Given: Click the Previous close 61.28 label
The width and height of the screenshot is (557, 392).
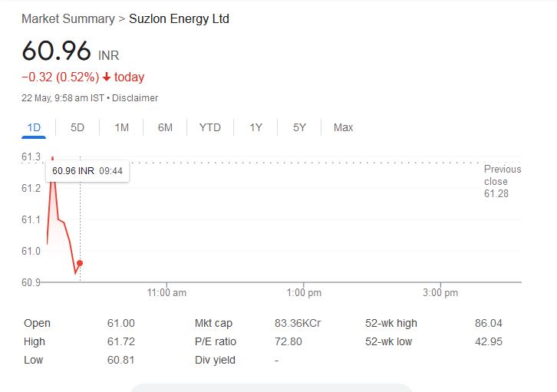Looking at the screenshot, I should pyautogui.click(x=503, y=182).
